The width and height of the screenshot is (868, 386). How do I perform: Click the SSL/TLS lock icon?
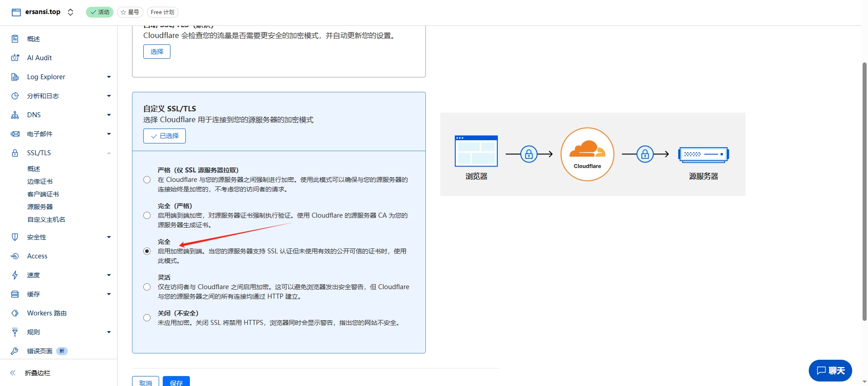point(15,153)
